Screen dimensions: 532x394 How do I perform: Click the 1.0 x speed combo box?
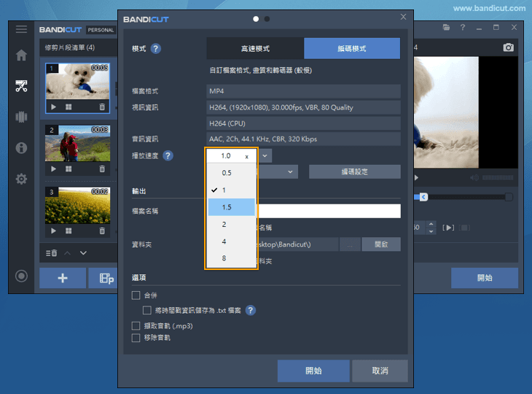coord(232,156)
